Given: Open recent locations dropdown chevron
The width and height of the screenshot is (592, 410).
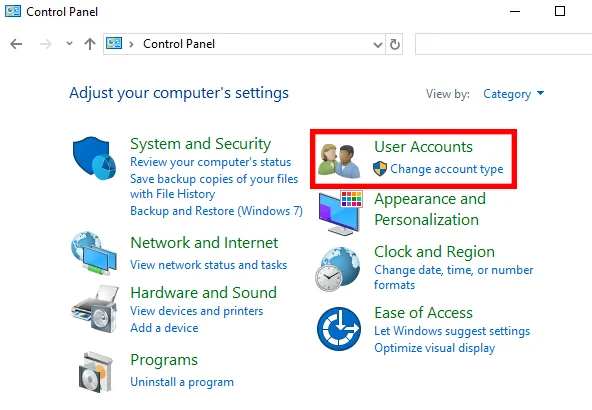Looking at the screenshot, I should 69,43.
